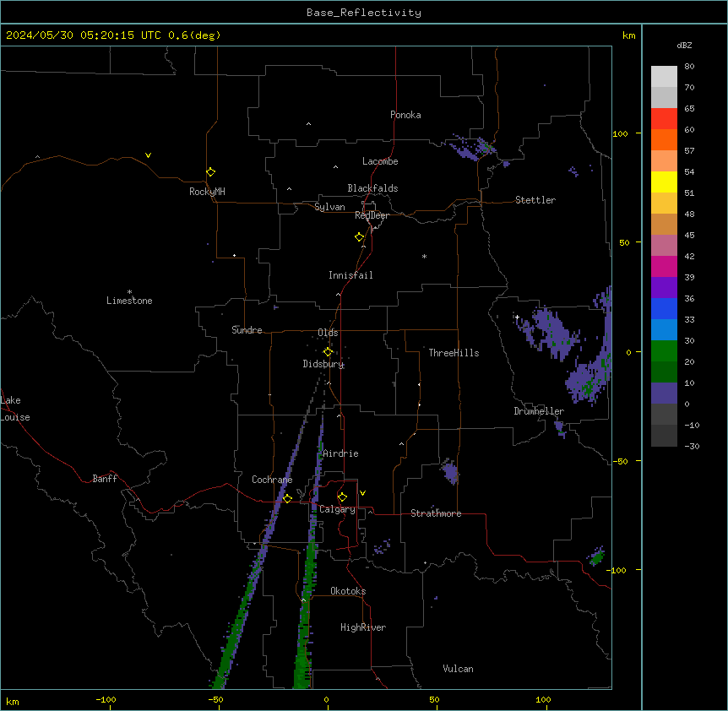Screen dimensions: 728x711
Task: Click the Ponoka town label
Action: click(x=405, y=115)
